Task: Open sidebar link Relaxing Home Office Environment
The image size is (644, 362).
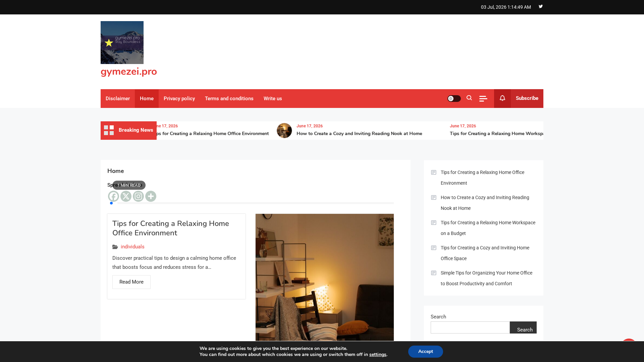Action: (482, 178)
